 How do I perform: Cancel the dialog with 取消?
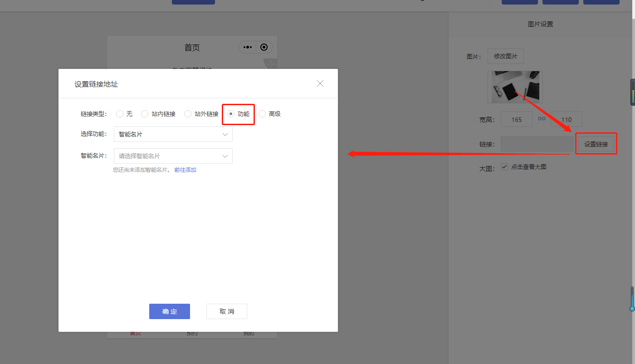tap(227, 311)
